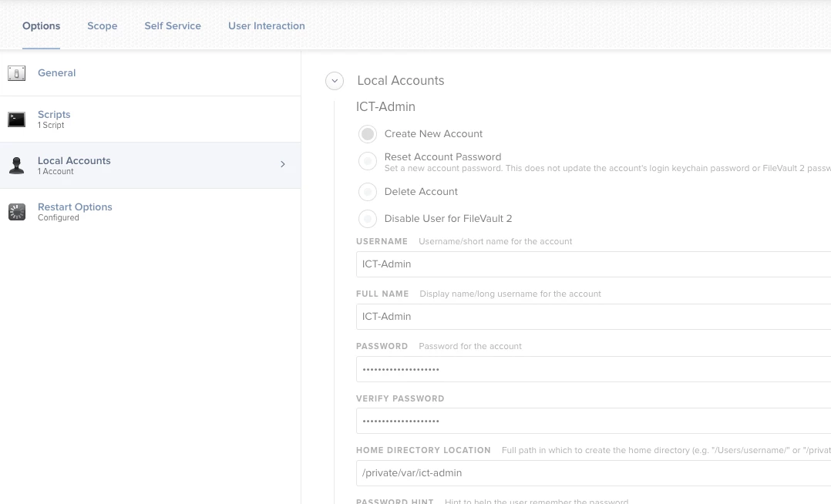
Task: Click the Home Directory Location field
Action: pyautogui.click(x=592, y=473)
